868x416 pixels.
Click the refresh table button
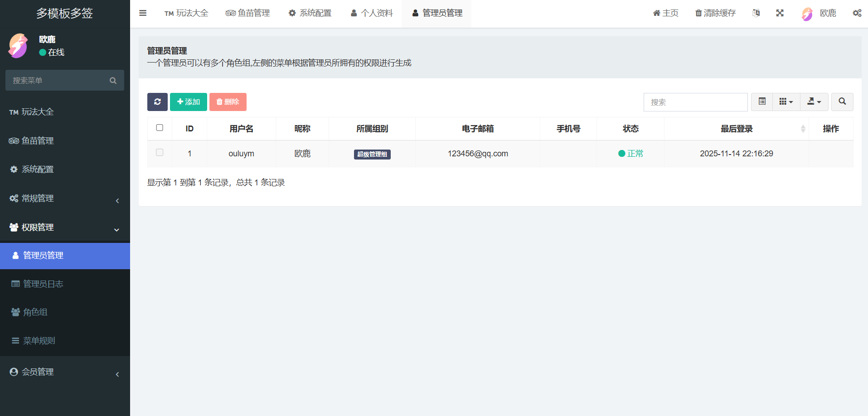click(157, 102)
